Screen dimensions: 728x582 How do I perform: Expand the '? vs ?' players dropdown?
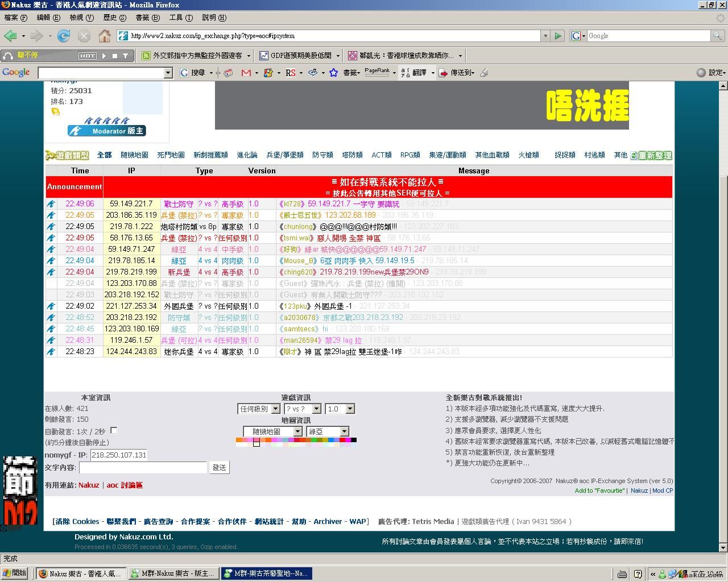[x=317, y=409]
